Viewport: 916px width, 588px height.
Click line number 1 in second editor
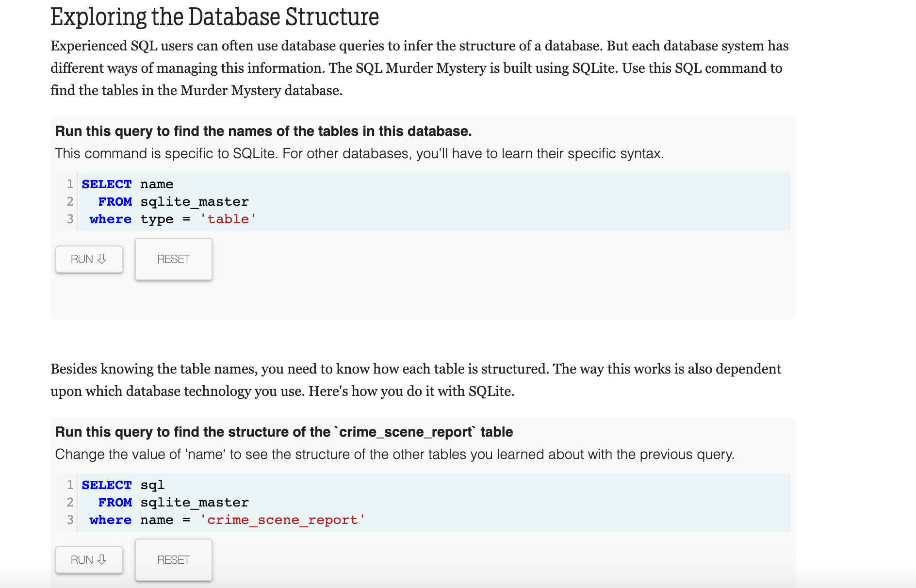tap(70, 485)
